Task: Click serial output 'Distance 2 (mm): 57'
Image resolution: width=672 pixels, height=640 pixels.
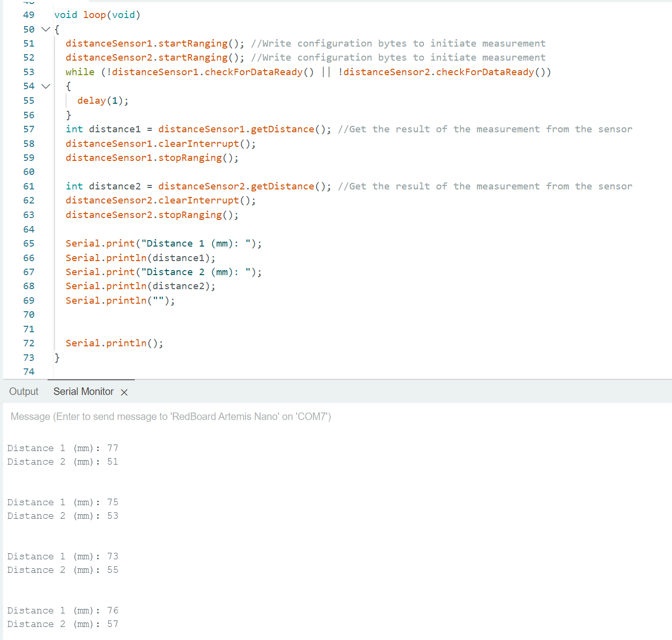Action: (63, 624)
